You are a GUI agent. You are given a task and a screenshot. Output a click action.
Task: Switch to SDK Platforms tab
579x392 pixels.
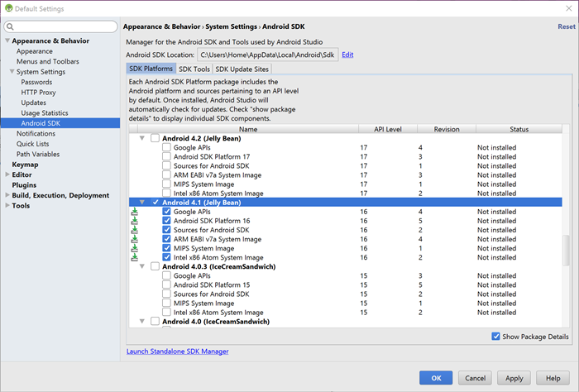151,69
